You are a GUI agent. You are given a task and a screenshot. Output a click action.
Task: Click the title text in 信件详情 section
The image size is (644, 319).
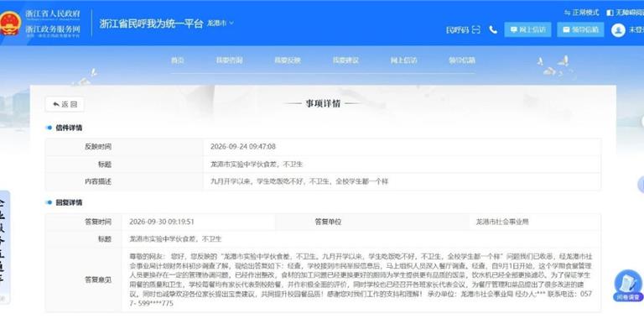coord(257,165)
